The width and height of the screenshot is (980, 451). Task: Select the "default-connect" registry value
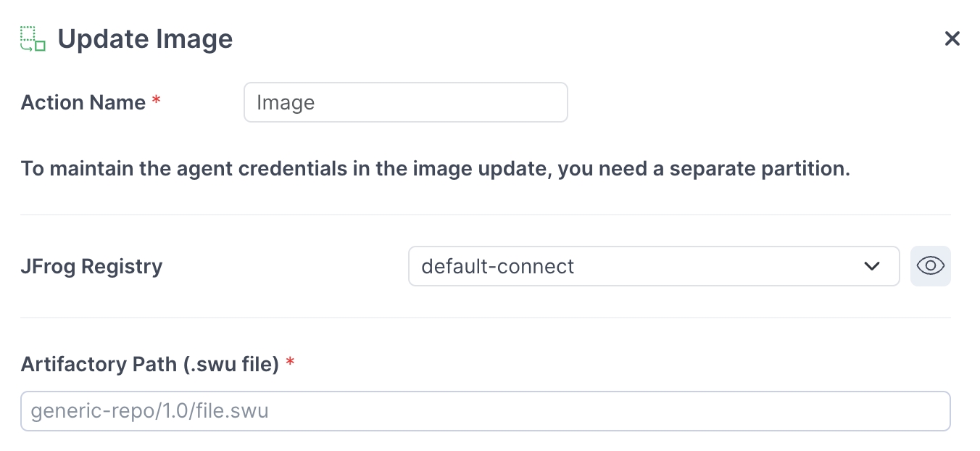click(497, 266)
